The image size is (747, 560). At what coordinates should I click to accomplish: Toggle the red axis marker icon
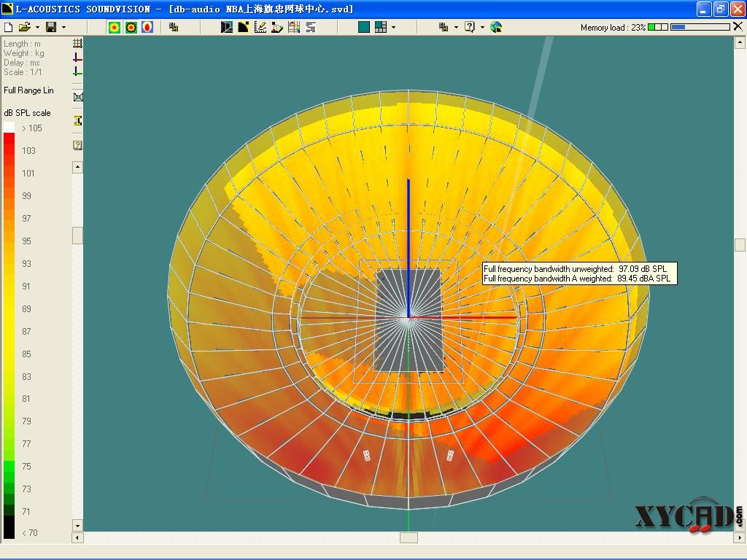point(77,58)
